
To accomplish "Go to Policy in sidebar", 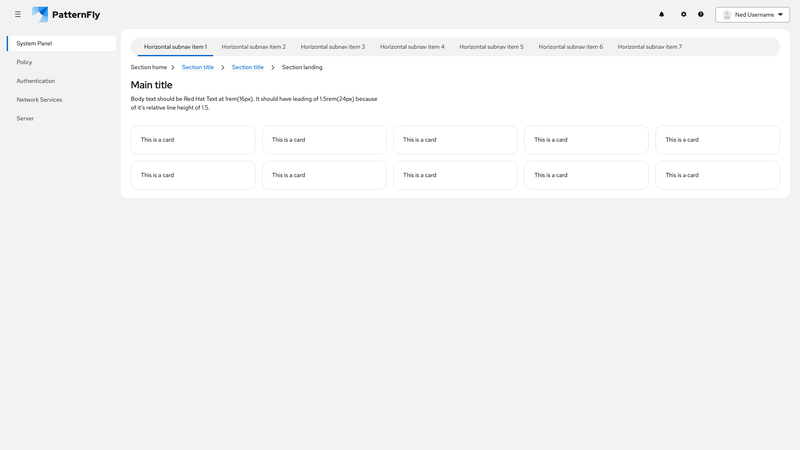I will tap(61, 62).
